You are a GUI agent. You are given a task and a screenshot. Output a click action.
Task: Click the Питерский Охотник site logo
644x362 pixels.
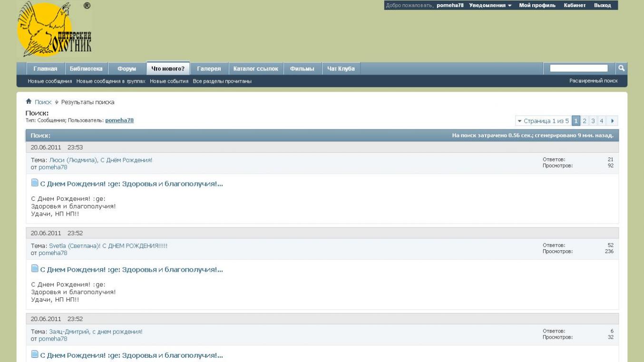tap(54, 29)
